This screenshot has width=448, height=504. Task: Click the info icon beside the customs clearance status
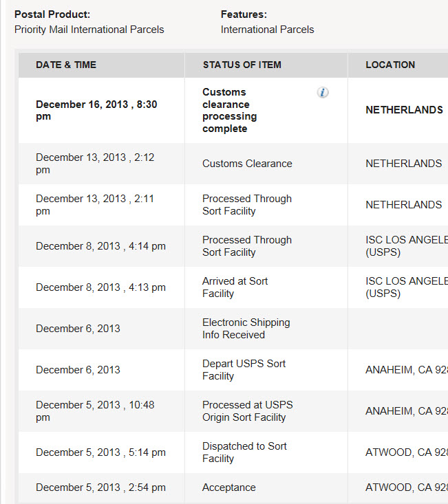[x=323, y=93]
